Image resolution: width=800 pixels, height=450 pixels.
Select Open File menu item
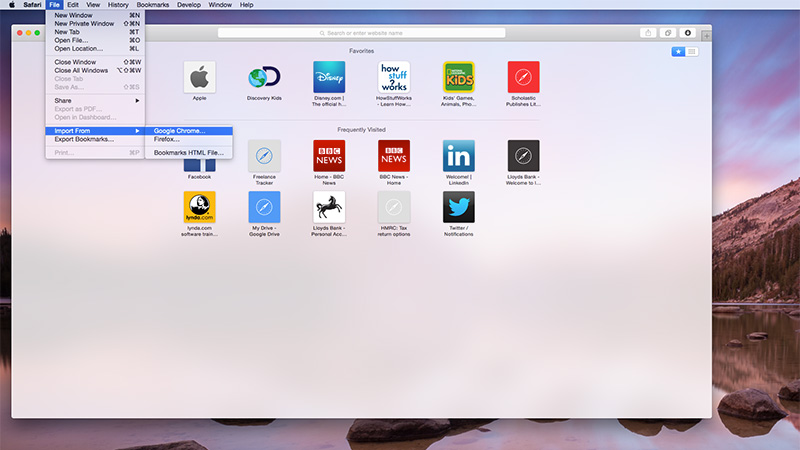pos(95,40)
